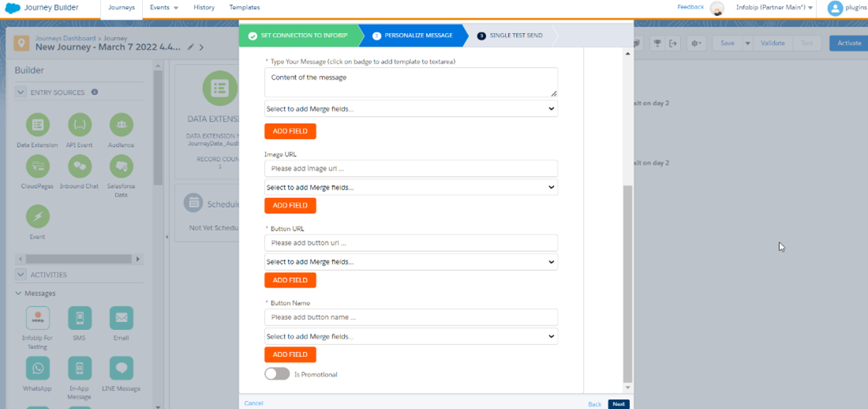Open the Feedback link

pyautogui.click(x=690, y=7)
